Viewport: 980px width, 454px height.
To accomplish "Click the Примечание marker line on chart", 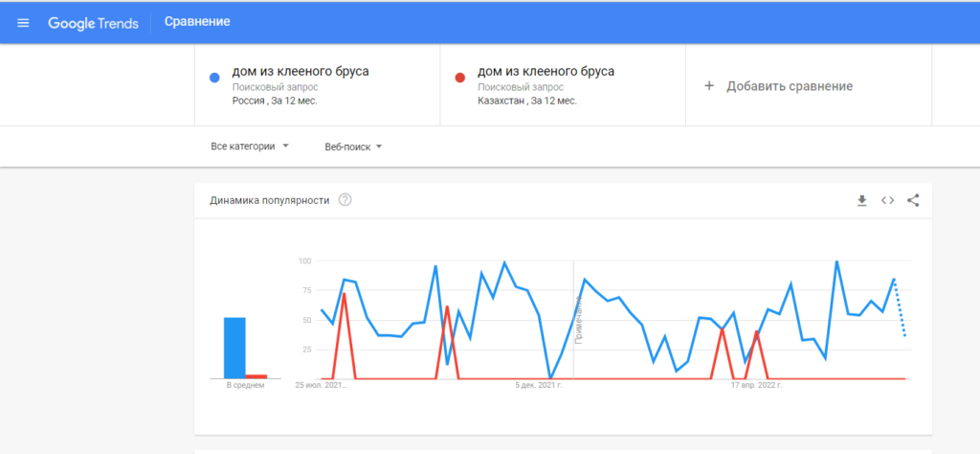I will pos(574,326).
